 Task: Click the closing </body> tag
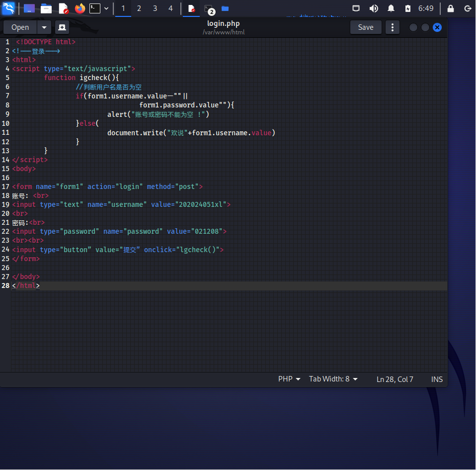point(26,277)
